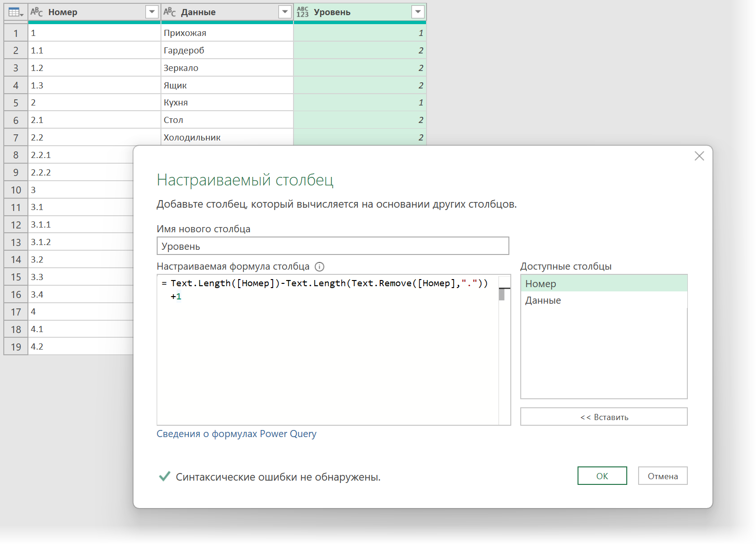Click the cell Стол
756x544 pixels.
coord(227,120)
